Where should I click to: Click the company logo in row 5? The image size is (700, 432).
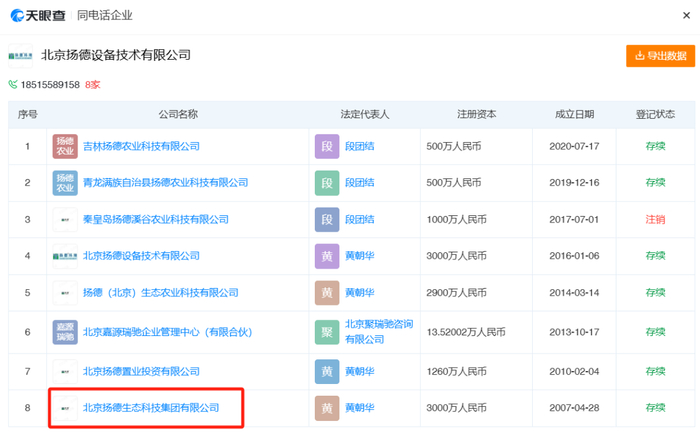point(65,293)
